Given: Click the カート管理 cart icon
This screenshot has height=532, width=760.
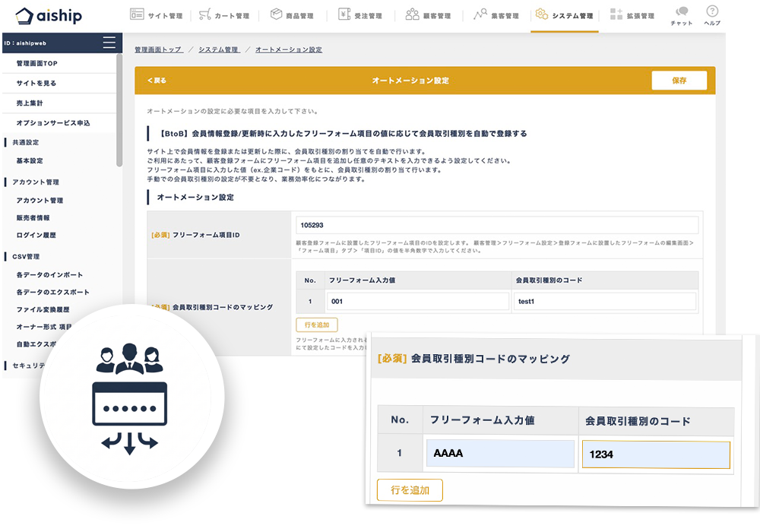Looking at the screenshot, I should point(205,14).
